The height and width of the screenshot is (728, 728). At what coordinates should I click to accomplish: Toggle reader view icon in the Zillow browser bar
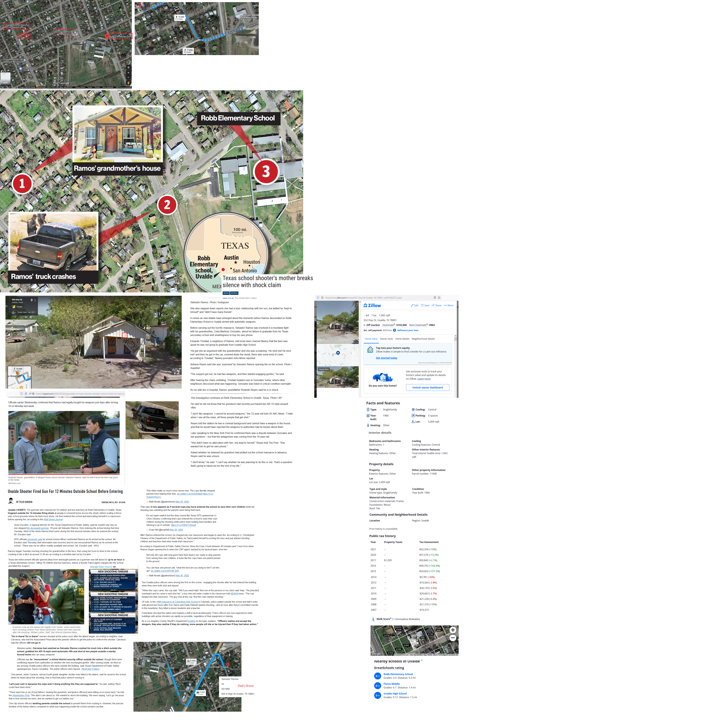point(435,298)
